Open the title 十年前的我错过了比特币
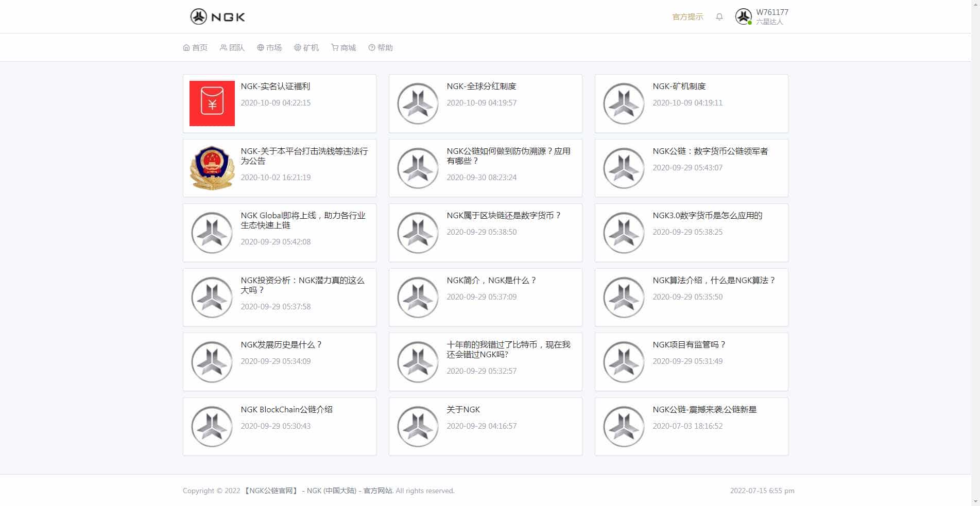Screen dimensions: 980x506 [509, 350]
